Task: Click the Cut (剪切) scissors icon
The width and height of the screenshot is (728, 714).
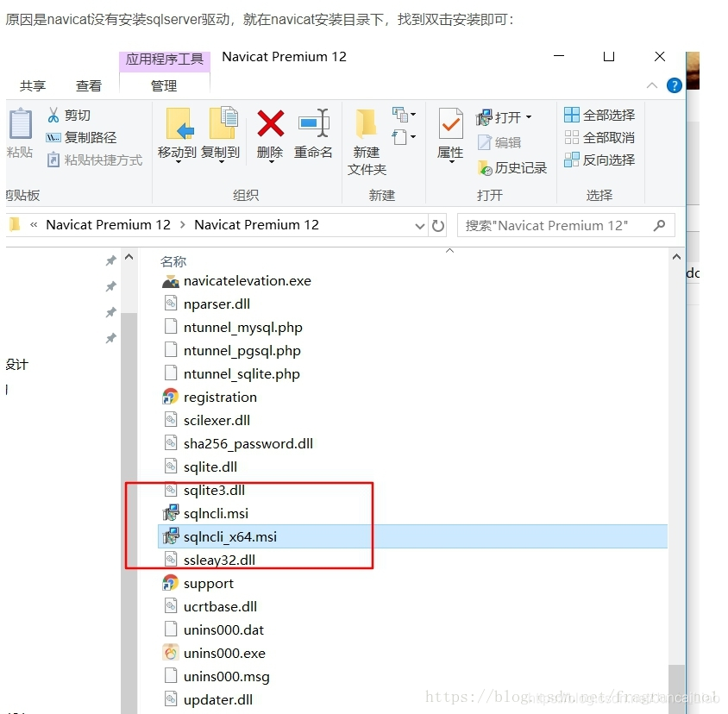Action: click(x=53, y=116)
